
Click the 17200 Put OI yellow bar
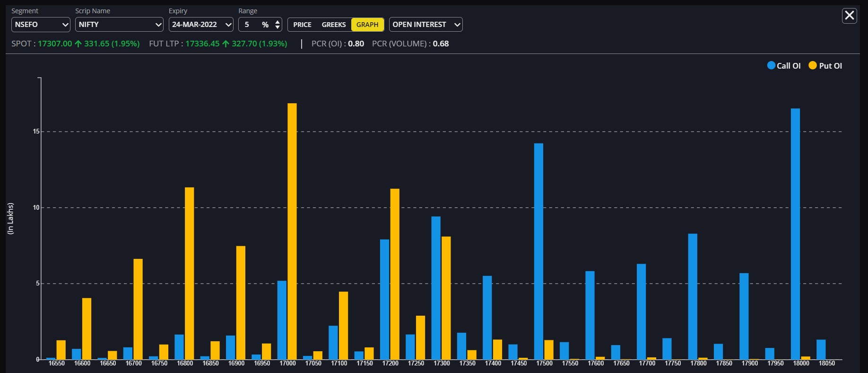point(395,274)
